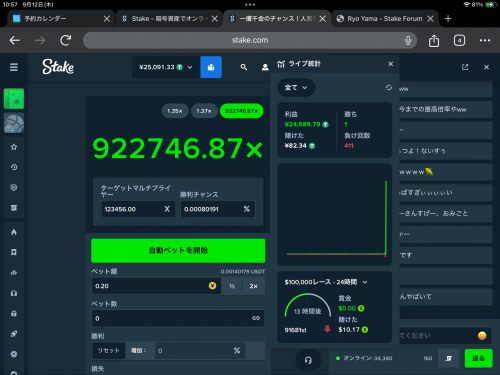Open the gift promotions icon in sidebar
The width and height of the screenshot is (500, 375).
[14, 313]
